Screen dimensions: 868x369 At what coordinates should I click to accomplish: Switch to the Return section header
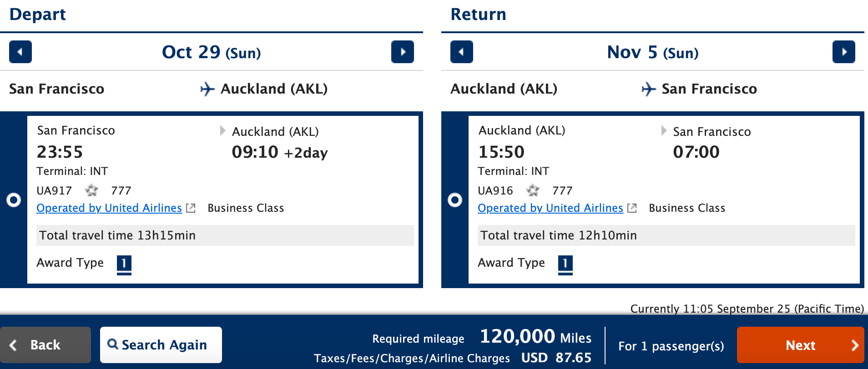(478, 14)
